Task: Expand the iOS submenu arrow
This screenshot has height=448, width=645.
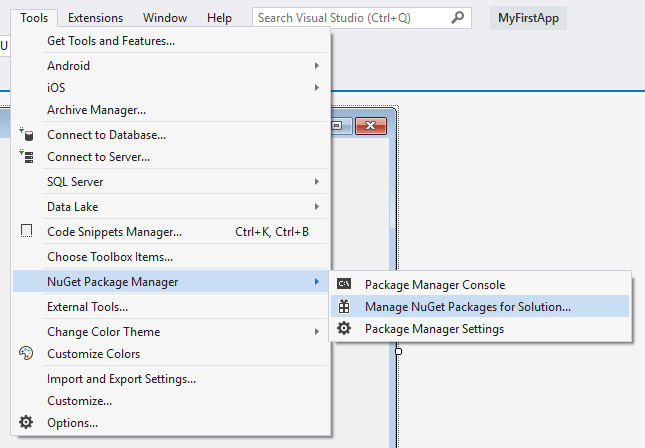Action: click(316, 87)
